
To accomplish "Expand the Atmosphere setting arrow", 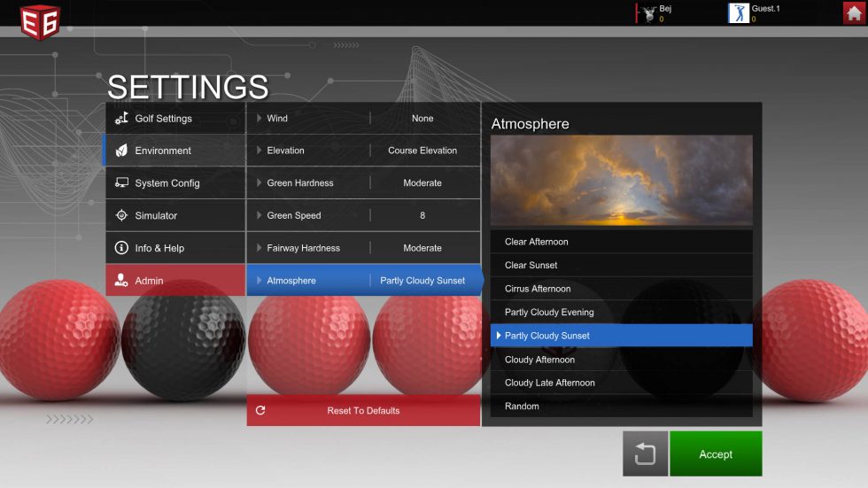I will pyautogui.click(x=259, y=280).
